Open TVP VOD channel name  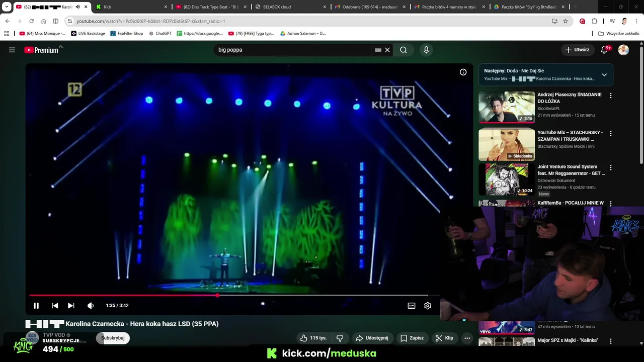(54, 335)
